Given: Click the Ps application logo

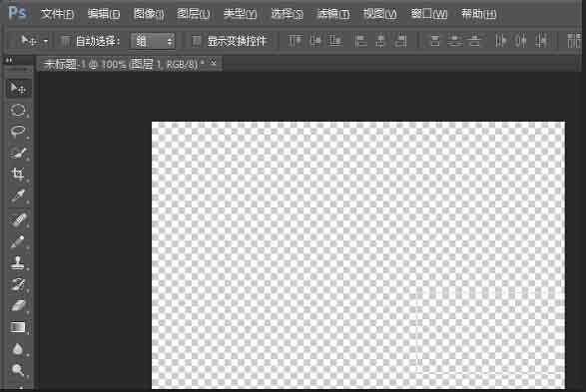Looking at the screenshot, I should tap(17, 13).
